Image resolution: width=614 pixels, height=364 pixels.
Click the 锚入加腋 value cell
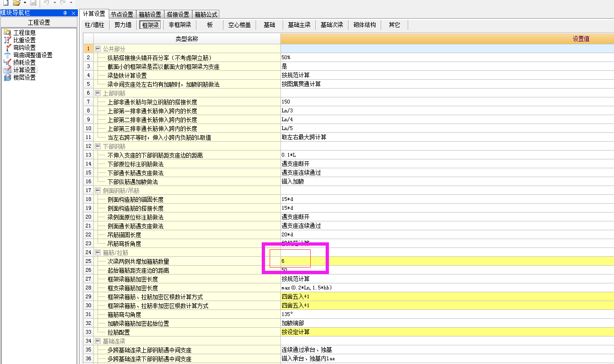(447, 182)
